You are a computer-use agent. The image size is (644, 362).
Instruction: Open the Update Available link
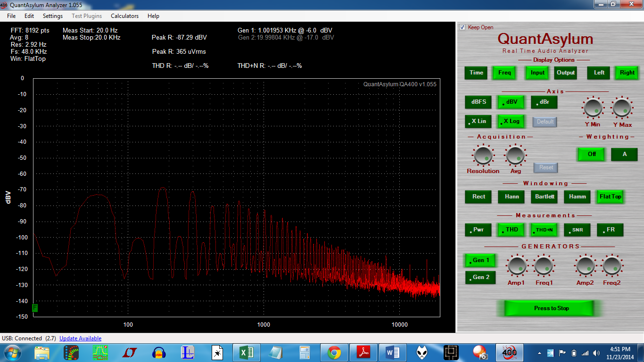[x=80, y=338]
